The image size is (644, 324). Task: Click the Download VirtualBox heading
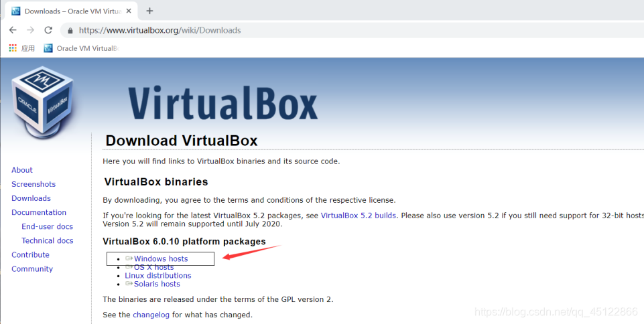point(182,141)
